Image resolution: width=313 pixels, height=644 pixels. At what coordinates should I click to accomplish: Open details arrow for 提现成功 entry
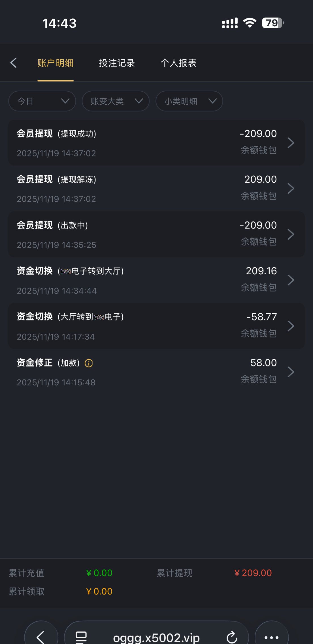(291, 143)
